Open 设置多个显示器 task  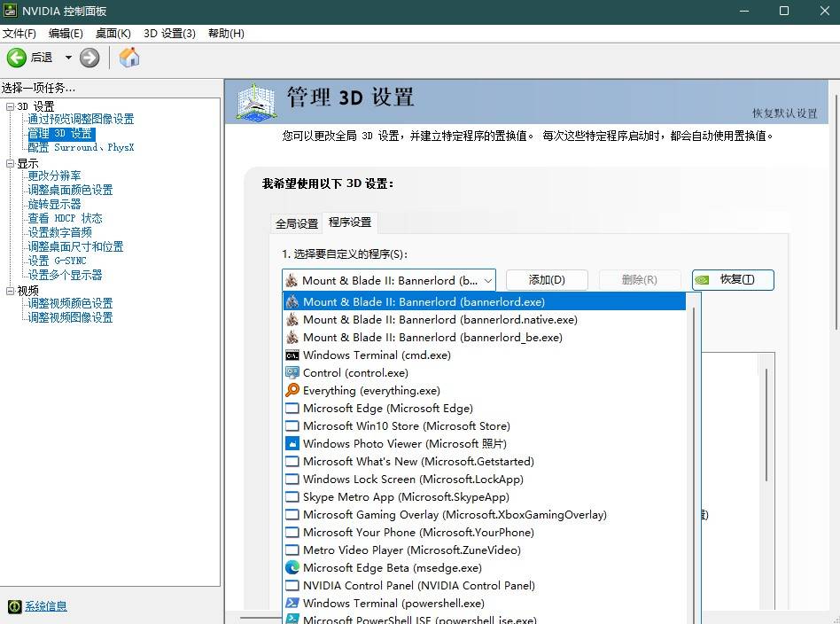[x=65, y=275]
